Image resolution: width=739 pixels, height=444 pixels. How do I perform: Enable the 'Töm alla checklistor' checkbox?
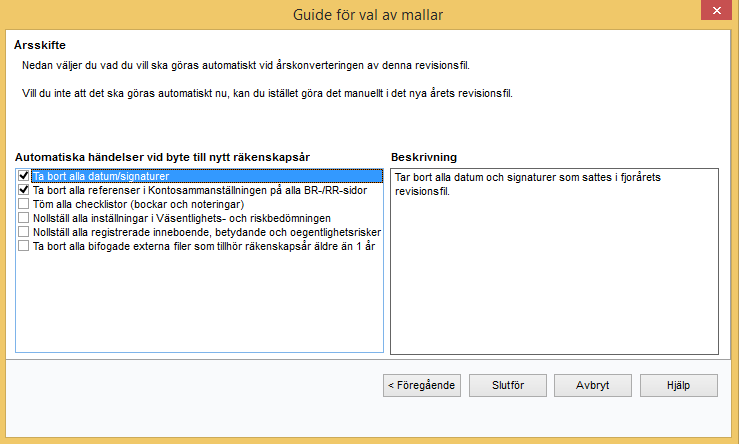[24, 204]
